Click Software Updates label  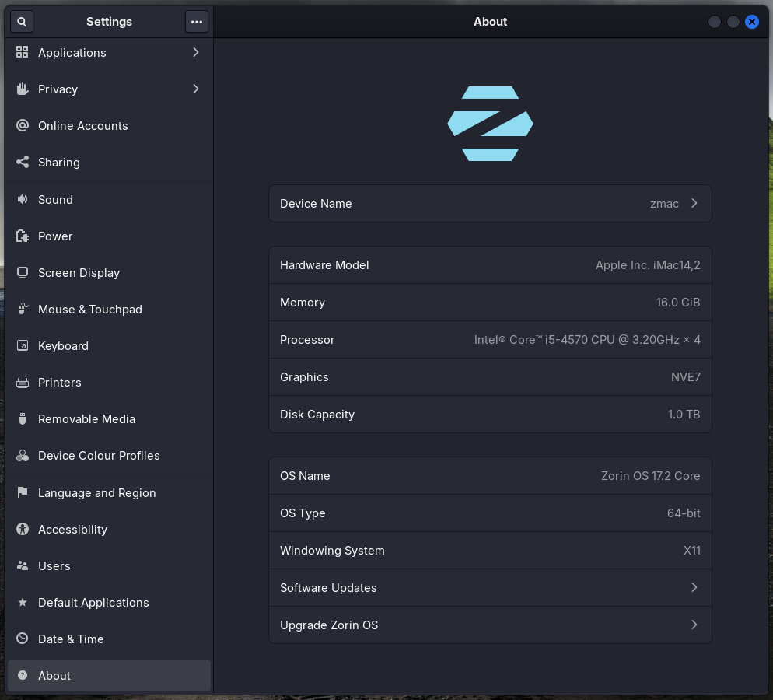point(328,587)
